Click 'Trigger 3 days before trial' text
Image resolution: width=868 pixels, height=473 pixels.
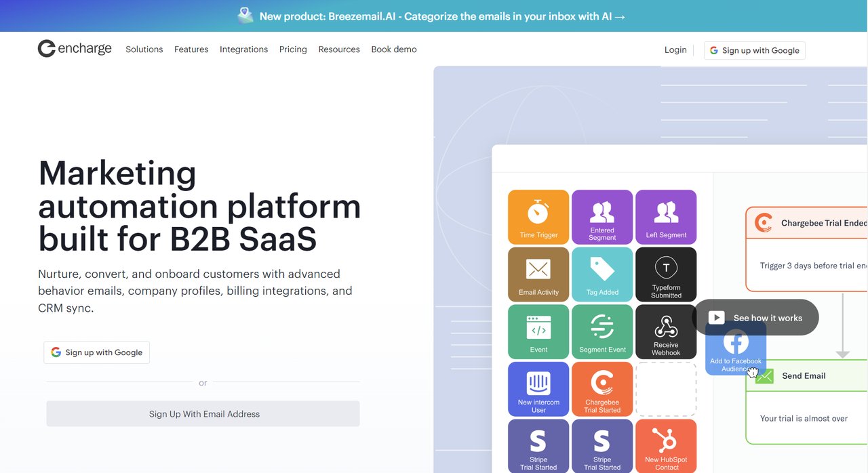813,266
